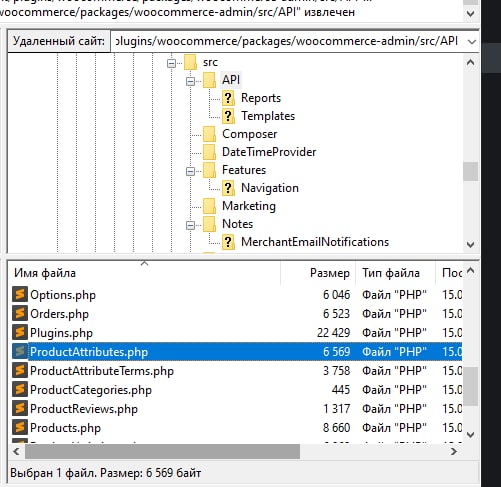
Task: Click the Options.php file icon
Action: click(x=20, y=295)
